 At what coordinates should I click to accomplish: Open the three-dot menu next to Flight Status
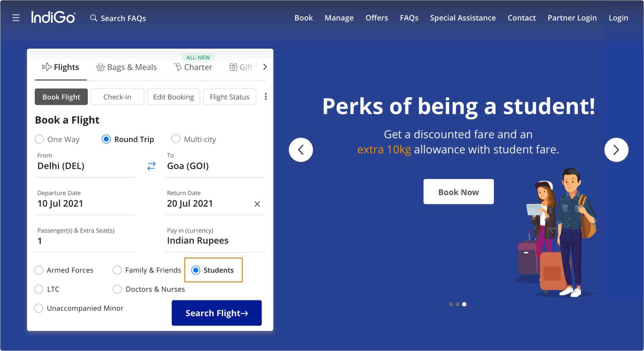point(266,96)
